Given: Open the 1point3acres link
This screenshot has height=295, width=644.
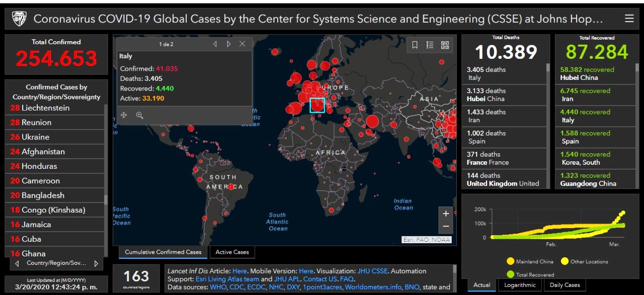Looking at the screenshot, I should pos(323,287).
